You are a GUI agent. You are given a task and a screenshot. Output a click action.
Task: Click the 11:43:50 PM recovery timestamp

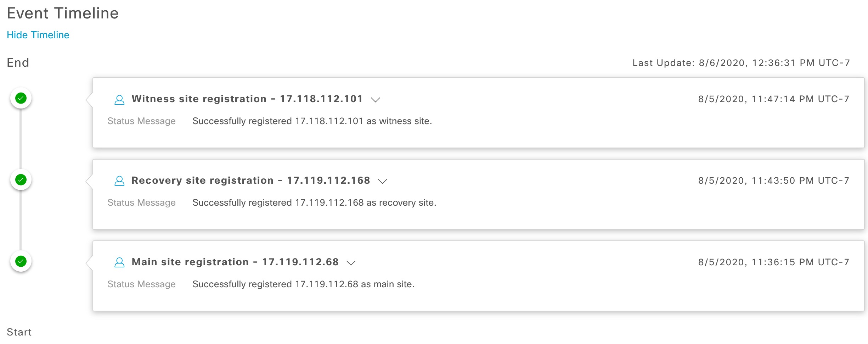773,181
